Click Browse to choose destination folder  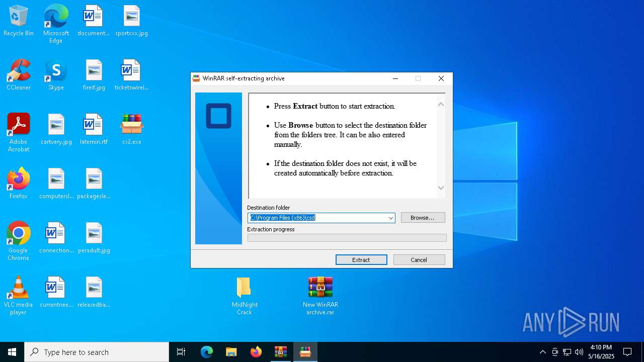pos(423,218)
